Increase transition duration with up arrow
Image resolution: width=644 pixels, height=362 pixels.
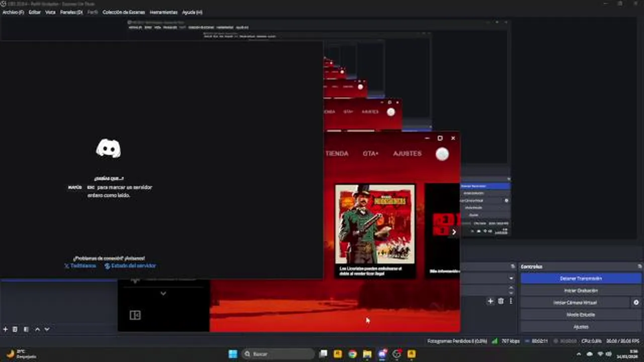[x=511, y=288]
